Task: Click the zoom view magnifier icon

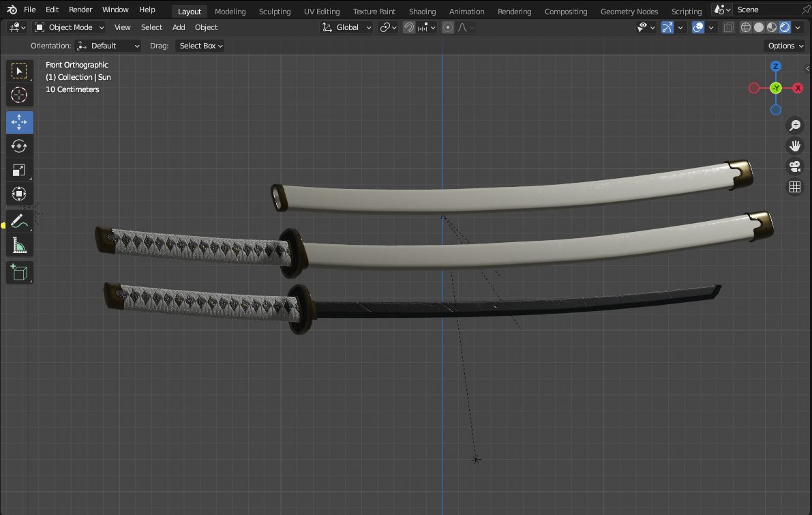Action: coord(795,126)
